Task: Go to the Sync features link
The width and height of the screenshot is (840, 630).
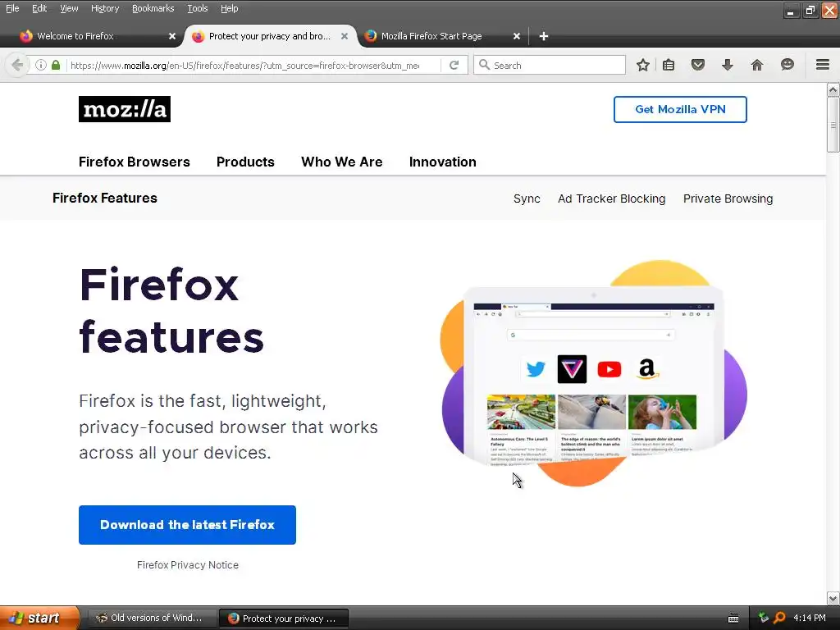Action: tap(527, 199)
